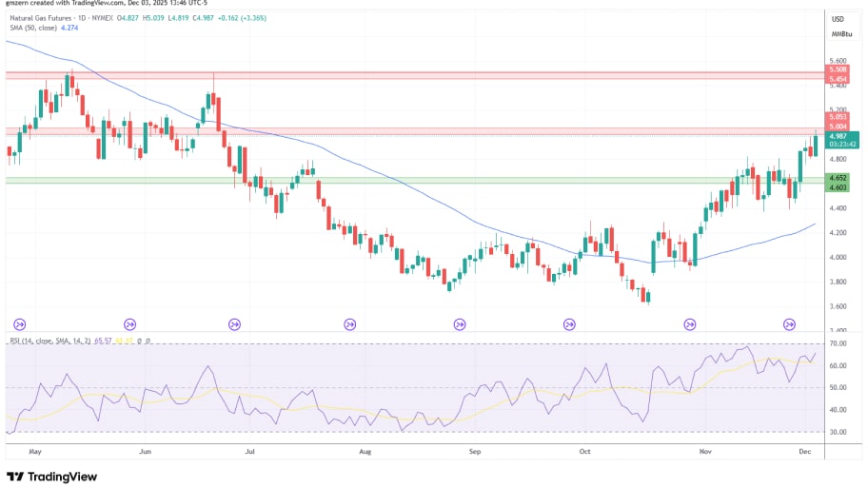Open the event marker above the Oct label
The width and height of the screenshot is (868, 488).
[x=570, y=324]
